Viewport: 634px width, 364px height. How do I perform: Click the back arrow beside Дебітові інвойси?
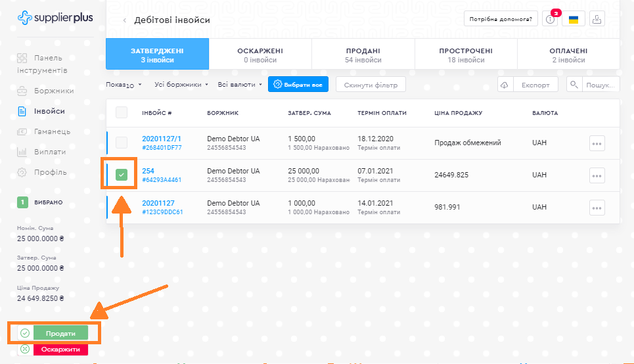point(125,20)
